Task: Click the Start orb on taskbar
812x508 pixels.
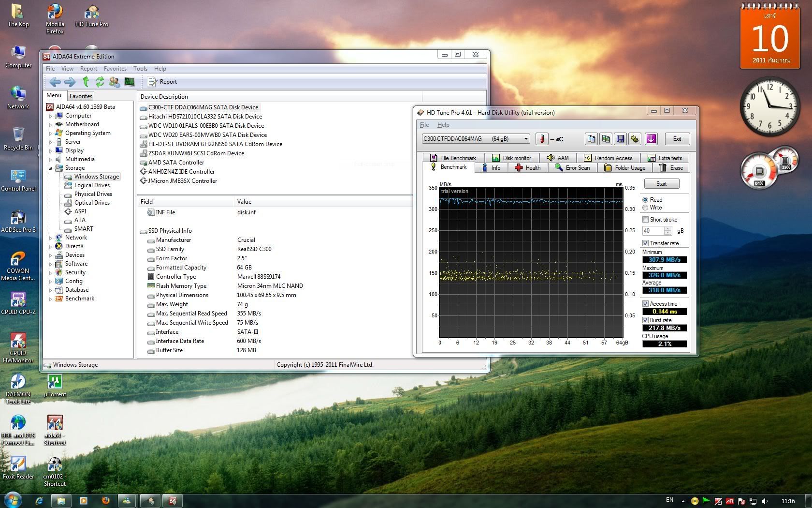Action: (13, 500)
